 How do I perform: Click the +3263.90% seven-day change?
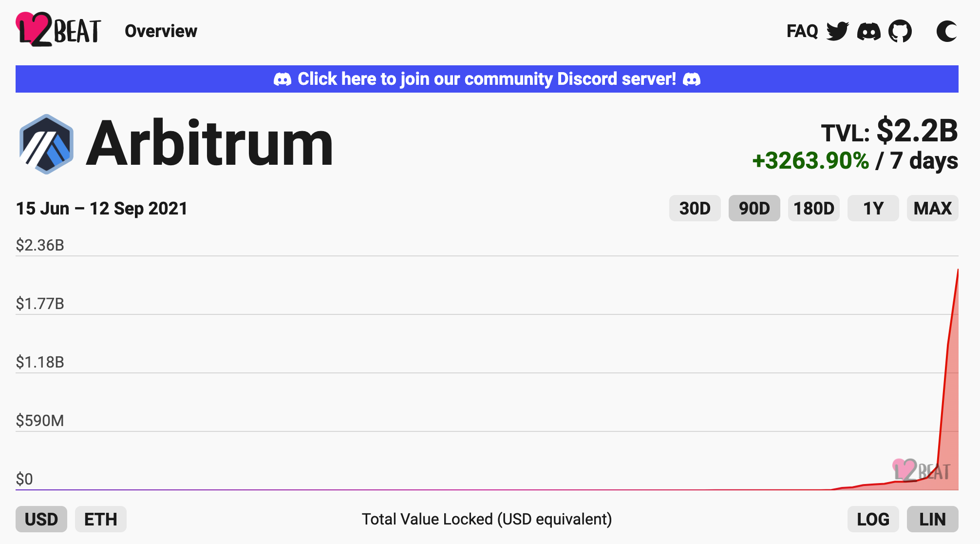810,161
